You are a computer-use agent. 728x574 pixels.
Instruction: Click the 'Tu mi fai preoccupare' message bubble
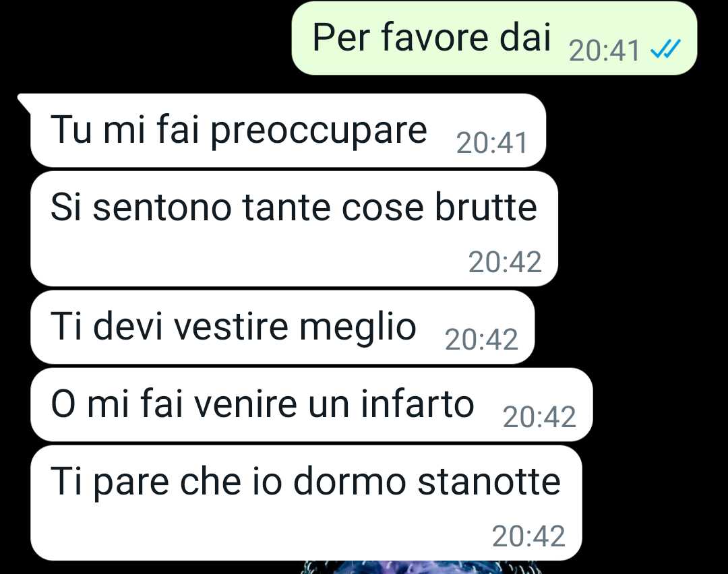click(x=288, y=131)
